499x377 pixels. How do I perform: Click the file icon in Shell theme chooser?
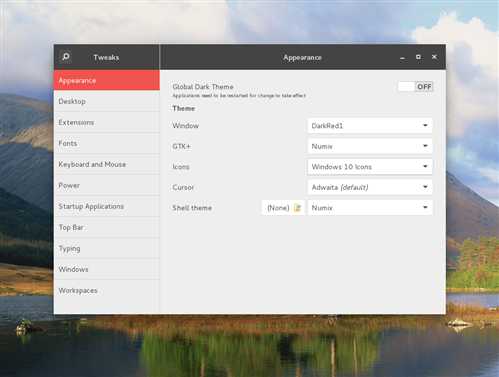(x=297, y=208)
